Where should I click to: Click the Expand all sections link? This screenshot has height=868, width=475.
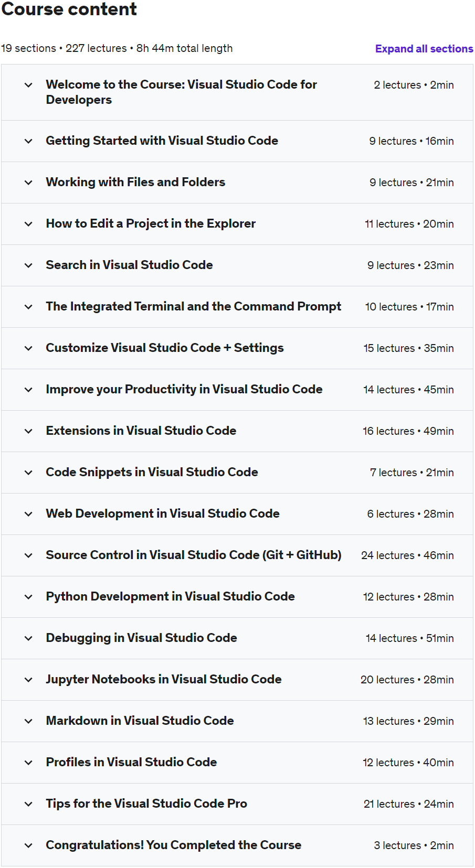tap(424, 49)
